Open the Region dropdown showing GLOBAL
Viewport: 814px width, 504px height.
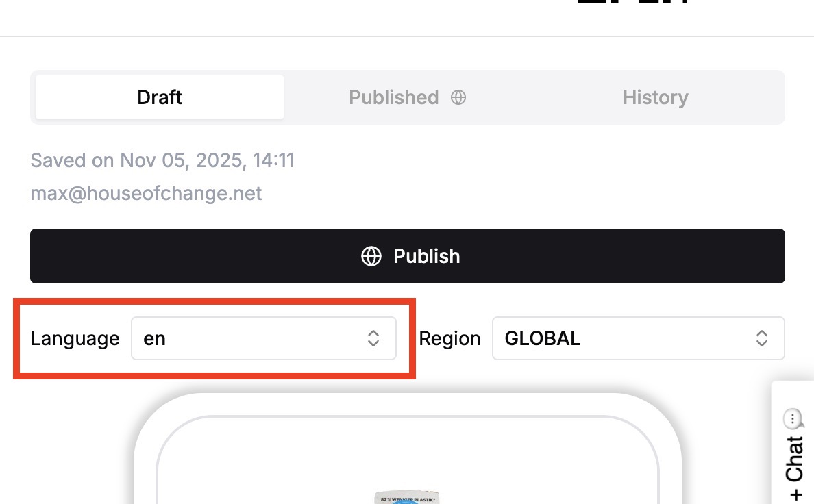pos(638,338)
